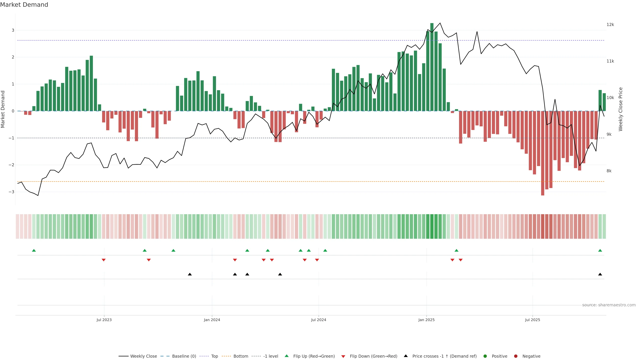Screen dimensions: 644x362
Task: Click the green Positive legend dot
Action: [x=485, y=356]
